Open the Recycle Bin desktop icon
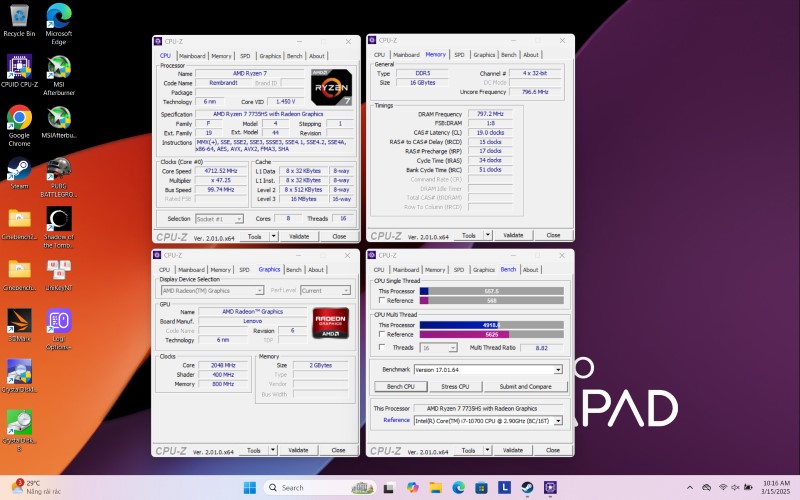Screen dimensions: 800x500 [x=19, y=20]
